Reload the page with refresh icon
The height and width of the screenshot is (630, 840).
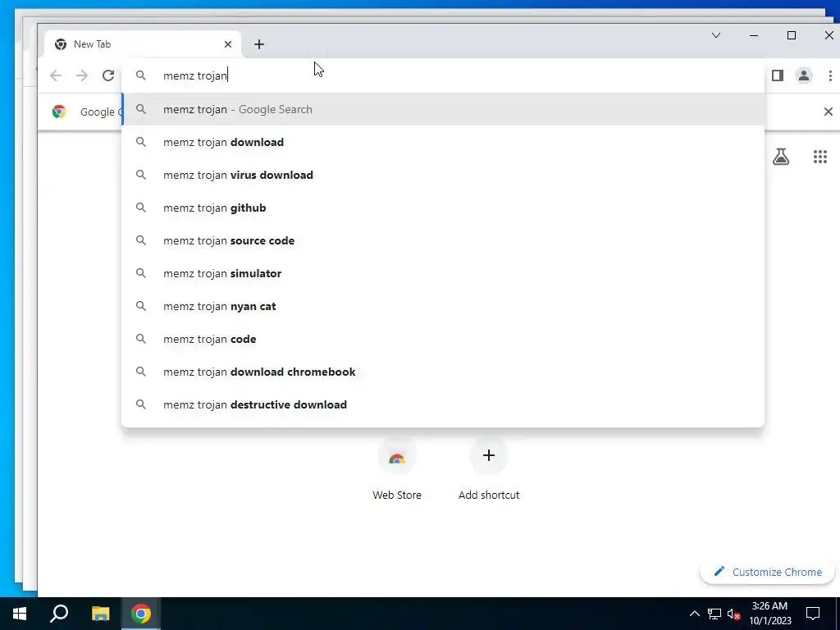108,75
